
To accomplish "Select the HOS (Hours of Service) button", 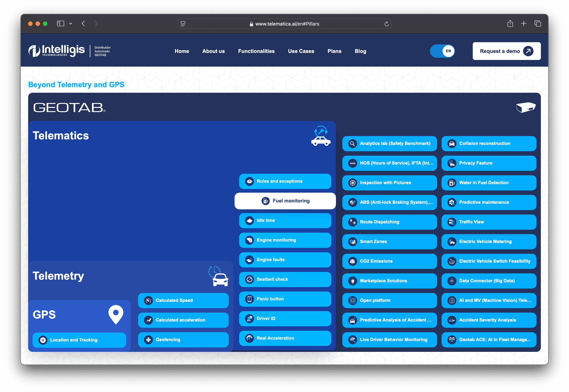I will (x=389, y=163).
